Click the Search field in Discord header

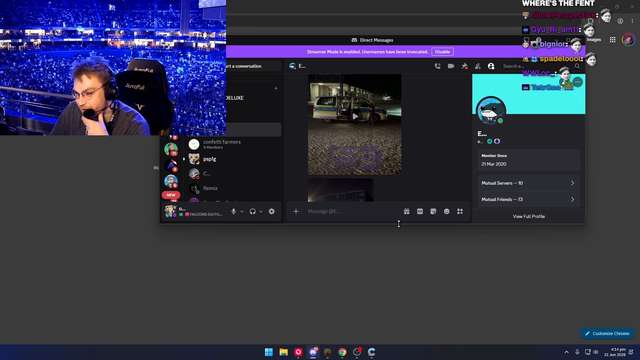click(x=541, y=66)
